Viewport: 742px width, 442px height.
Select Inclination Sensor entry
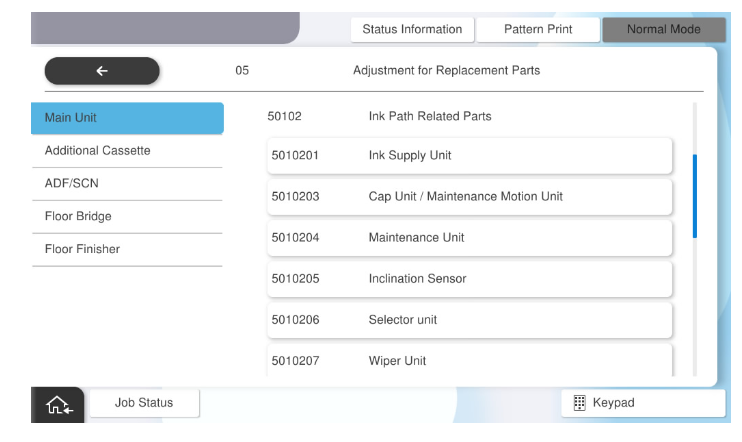click(470, 279)
